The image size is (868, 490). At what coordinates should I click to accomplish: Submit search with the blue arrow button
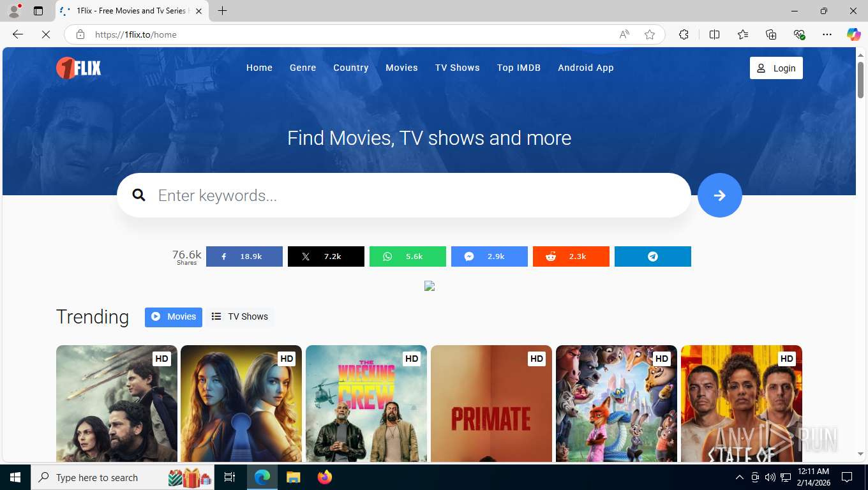click(720, 195)
